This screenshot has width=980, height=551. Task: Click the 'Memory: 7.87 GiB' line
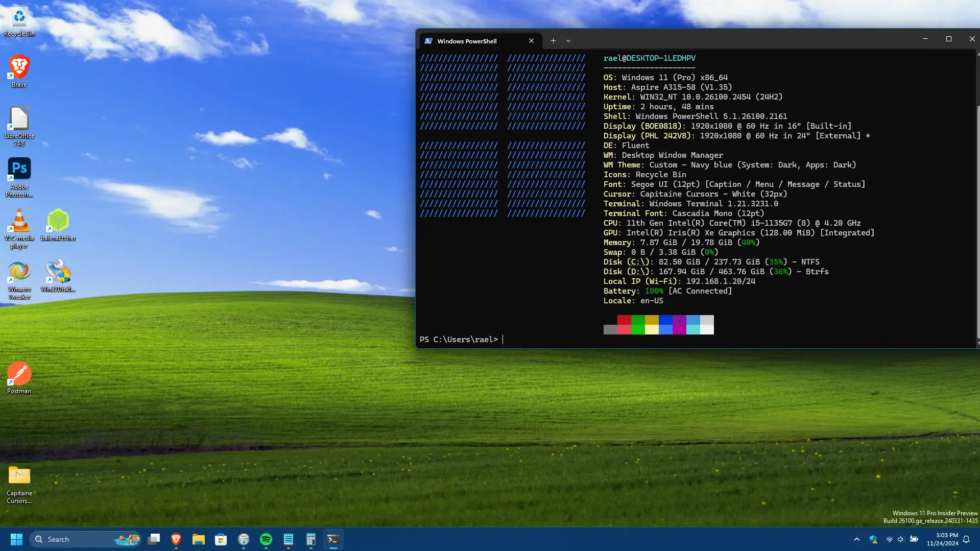(x=682, y=243)
